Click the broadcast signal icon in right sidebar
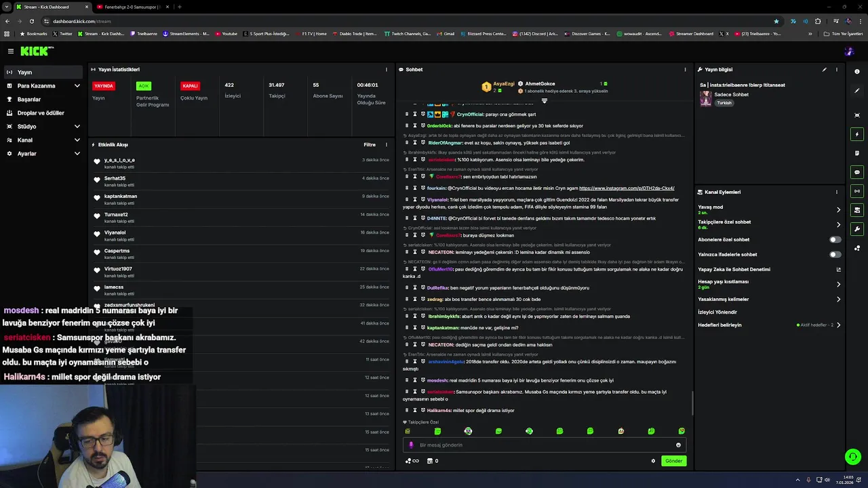Screen dimensions: 868x488 [857, 191]
